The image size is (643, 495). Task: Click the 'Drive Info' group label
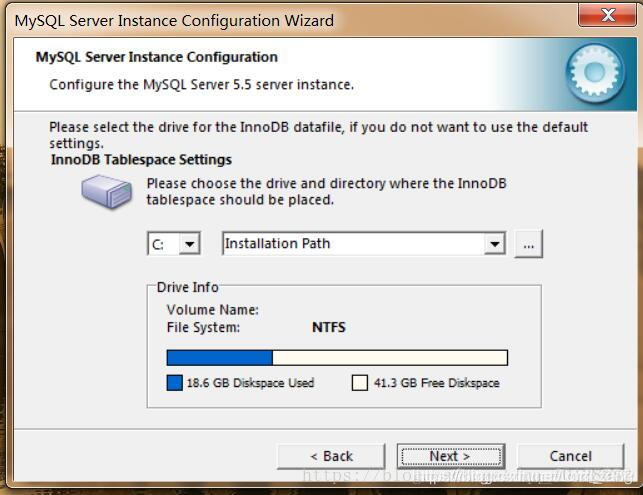[187, 287]
